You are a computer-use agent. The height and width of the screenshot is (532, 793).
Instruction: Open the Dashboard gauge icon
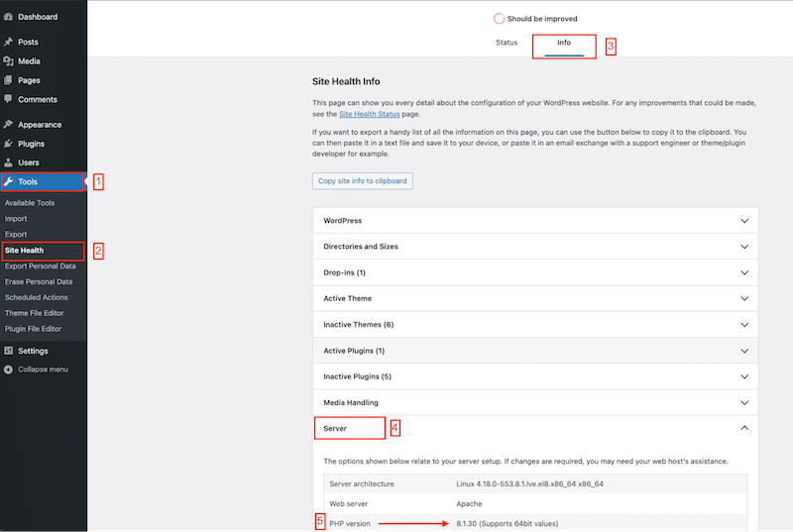click(x=8, y=17)
